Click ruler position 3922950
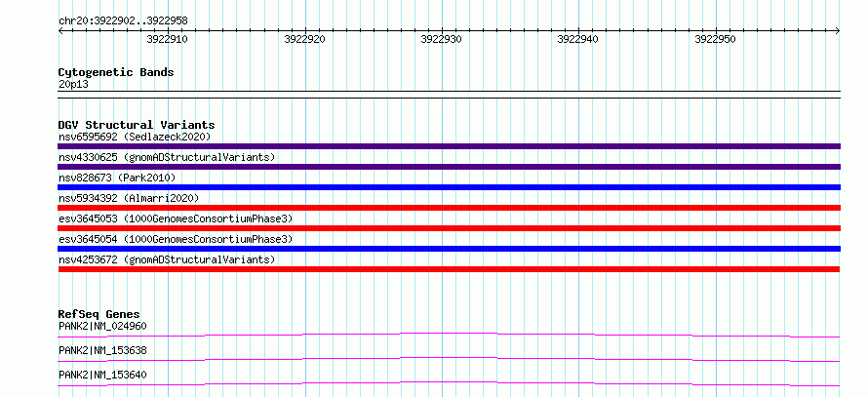This screenshot has width=868, height=397. (x=715, y=39)
